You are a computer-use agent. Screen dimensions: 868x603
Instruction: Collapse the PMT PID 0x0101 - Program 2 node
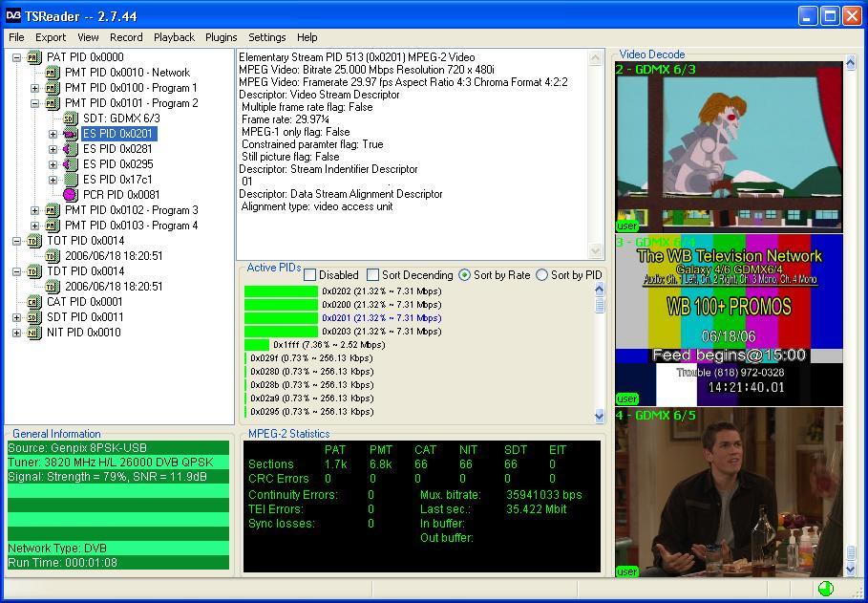[x=35, y=103]
